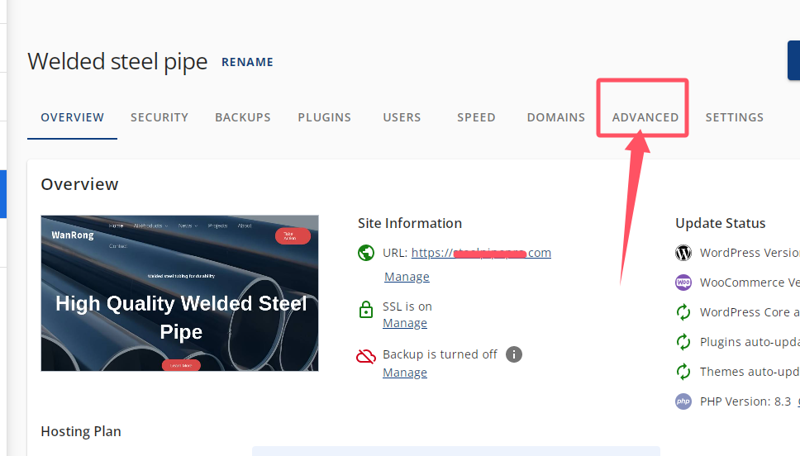Screen dimensions: 800x456
Task: Switch to the Security tab
Action: [159, 117]
